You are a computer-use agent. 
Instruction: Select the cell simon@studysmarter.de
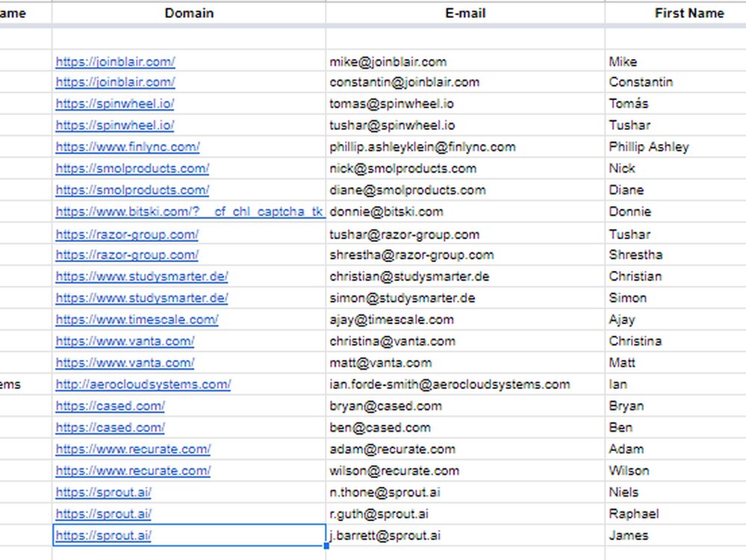click(x=465, y=299)
